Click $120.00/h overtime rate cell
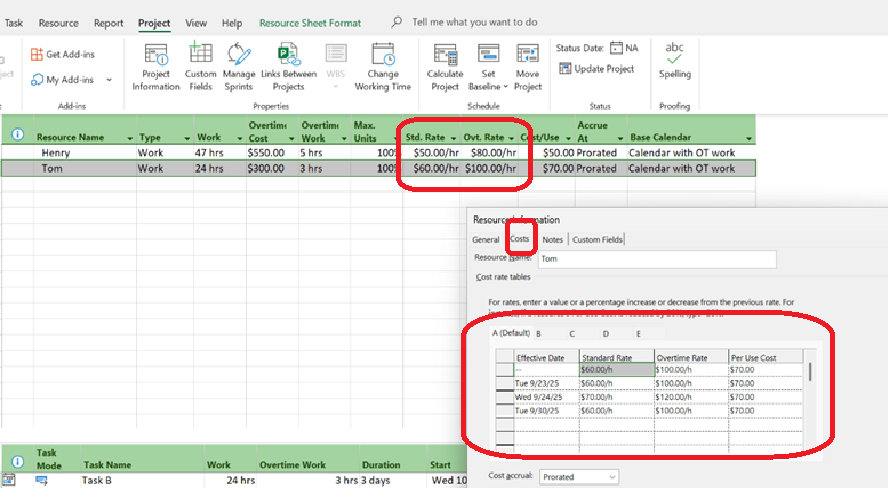 tap(691, 397)
